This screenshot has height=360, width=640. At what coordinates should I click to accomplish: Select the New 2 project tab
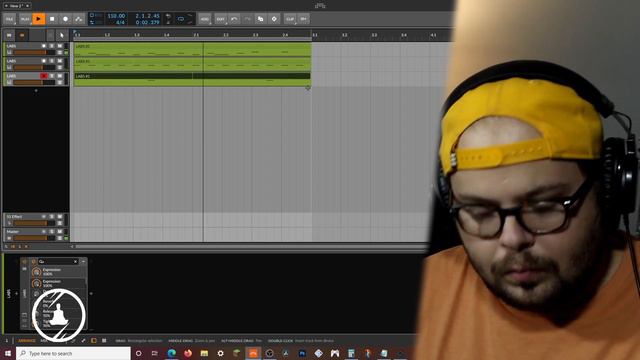pyautogui.click(x=16, y=6)
